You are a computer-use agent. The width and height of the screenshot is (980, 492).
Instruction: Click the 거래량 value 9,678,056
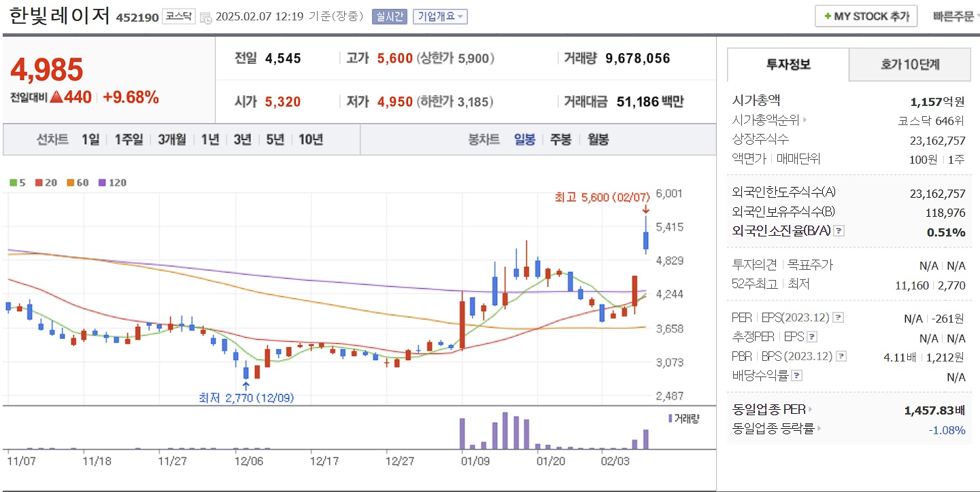pyautogui.click(x=637, y=58)
